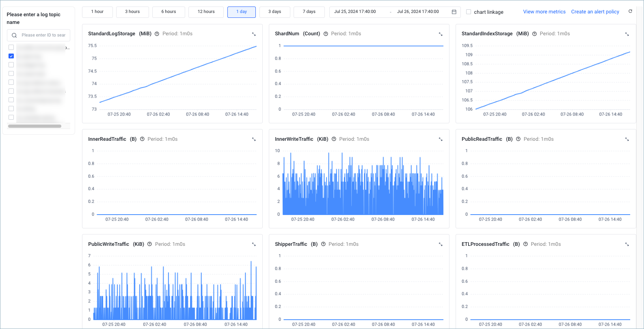
Task: Expand the ShipperTraffic chart to fullscreen
Action: click(x=441, y=244)
